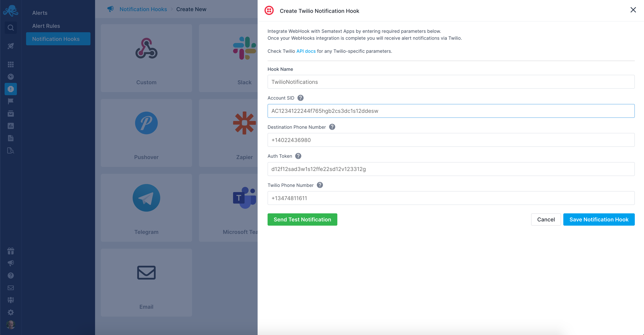Screen dimensions: 644x335
Task: Open the flag events icon
Action: [x=11, y=101]
